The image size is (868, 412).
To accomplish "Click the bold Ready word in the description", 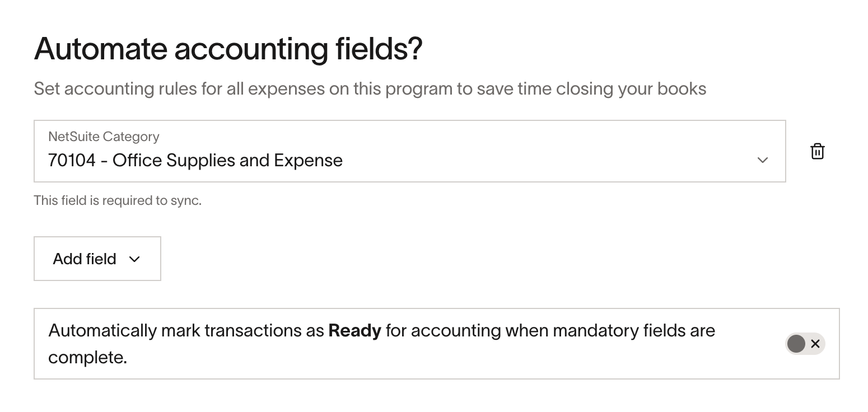I will click(x=354, y=331).
